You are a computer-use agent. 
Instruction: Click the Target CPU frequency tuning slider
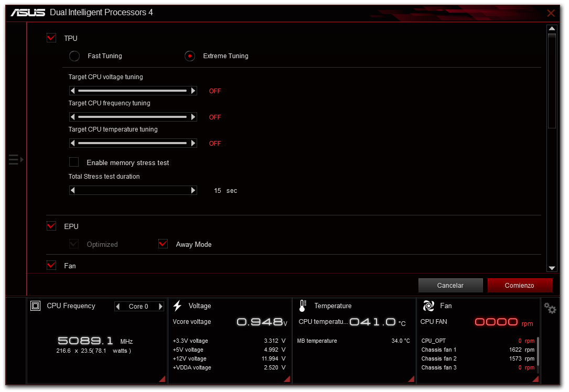[x=133, y=117]
